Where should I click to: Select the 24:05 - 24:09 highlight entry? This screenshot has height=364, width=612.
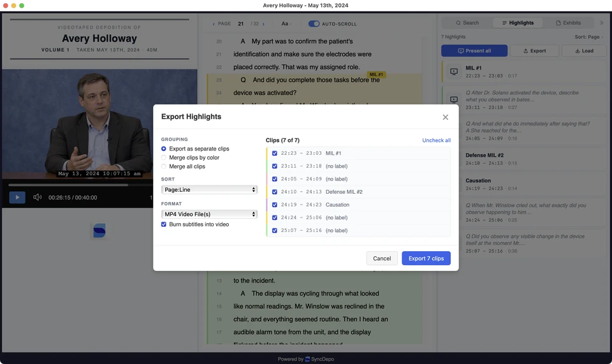point(524,131)
